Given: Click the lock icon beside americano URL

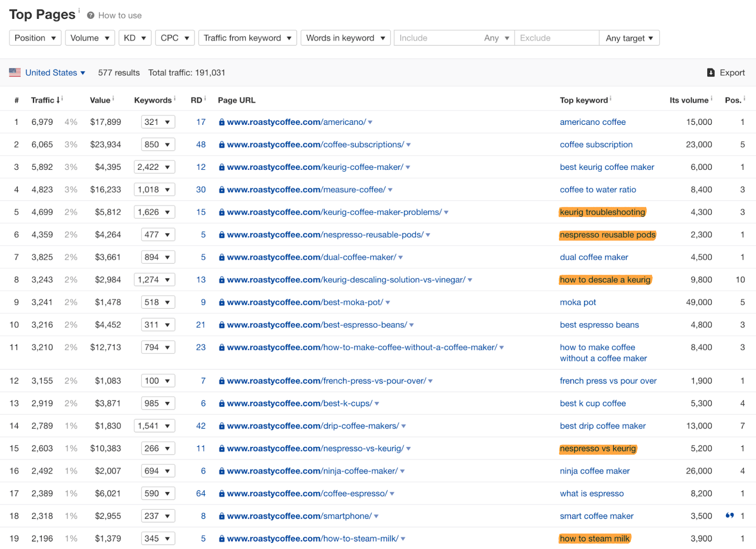Looking at the screenshot, I should [222, 122].
